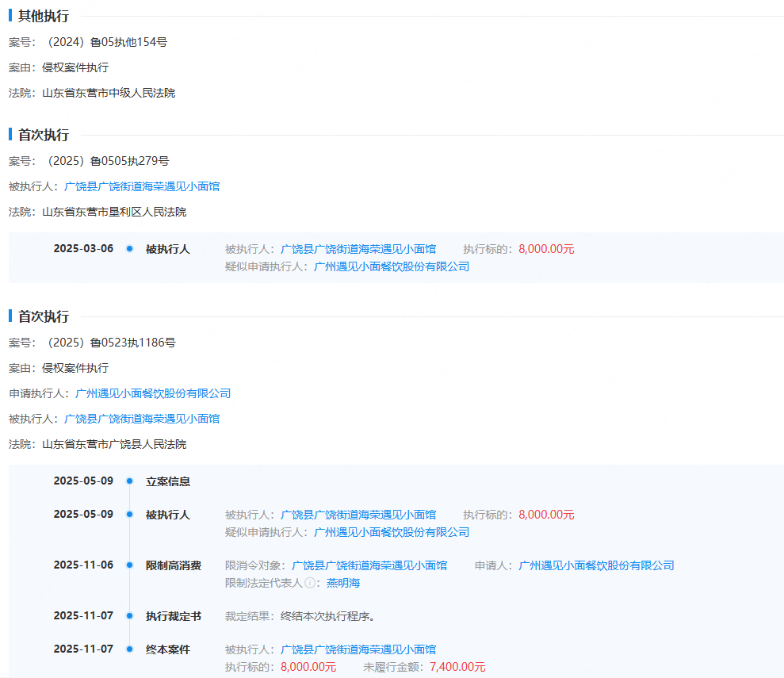This screenshot has width=784, height=678.
Task: Click the info icon beside 限制法定代表人
Action: (310, 583)
